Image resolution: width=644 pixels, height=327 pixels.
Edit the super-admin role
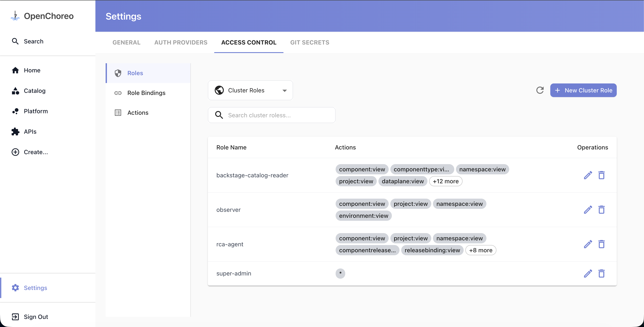pyautogui.click(x=588, y=274)
